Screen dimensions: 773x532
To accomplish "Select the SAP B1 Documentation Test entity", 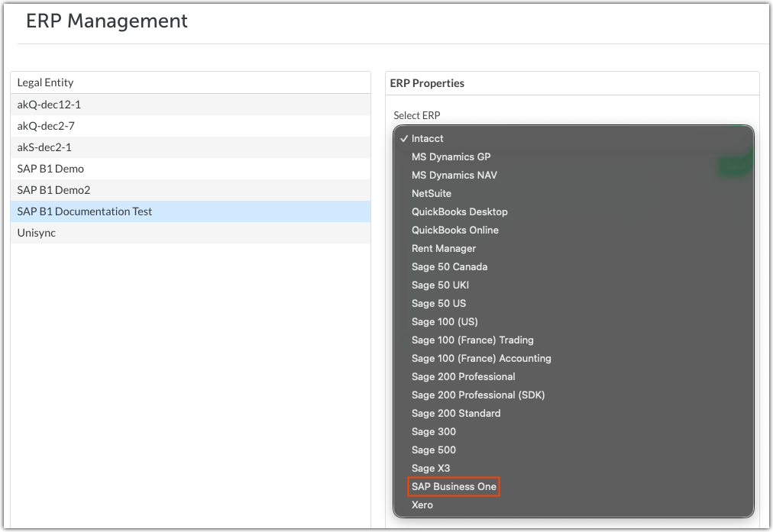I will click(x=190, y=211).
